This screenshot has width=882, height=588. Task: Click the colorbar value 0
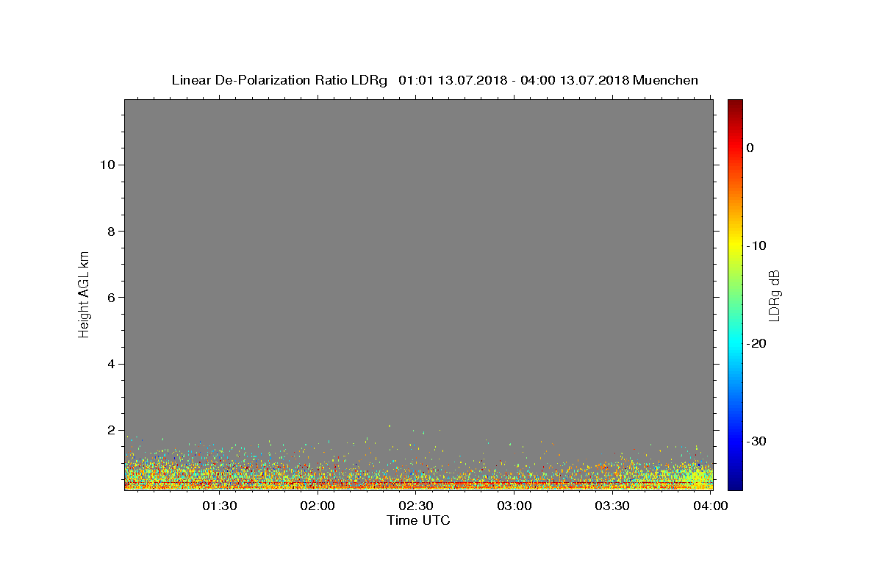pyautogui.click(x=750, y=148)
